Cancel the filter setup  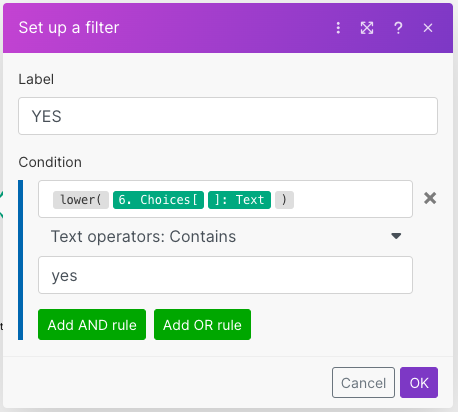(363, 383)
